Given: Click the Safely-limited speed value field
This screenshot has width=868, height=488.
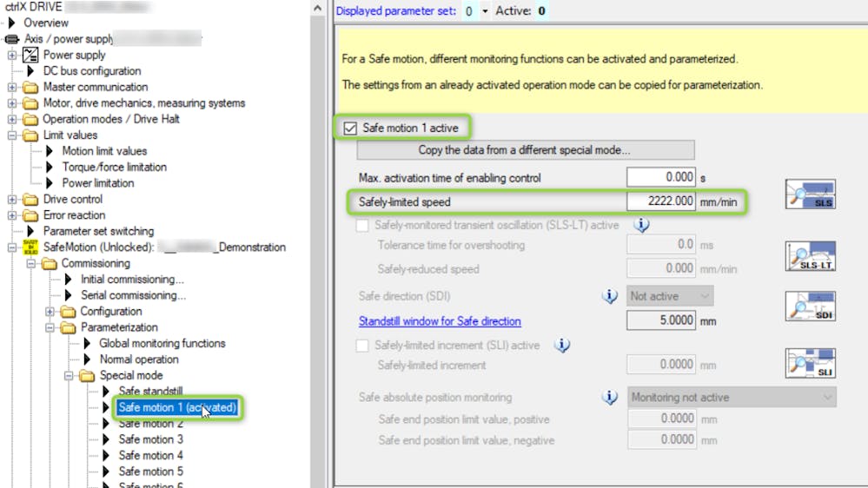Looking at the screenshot, I should (661, 201).
